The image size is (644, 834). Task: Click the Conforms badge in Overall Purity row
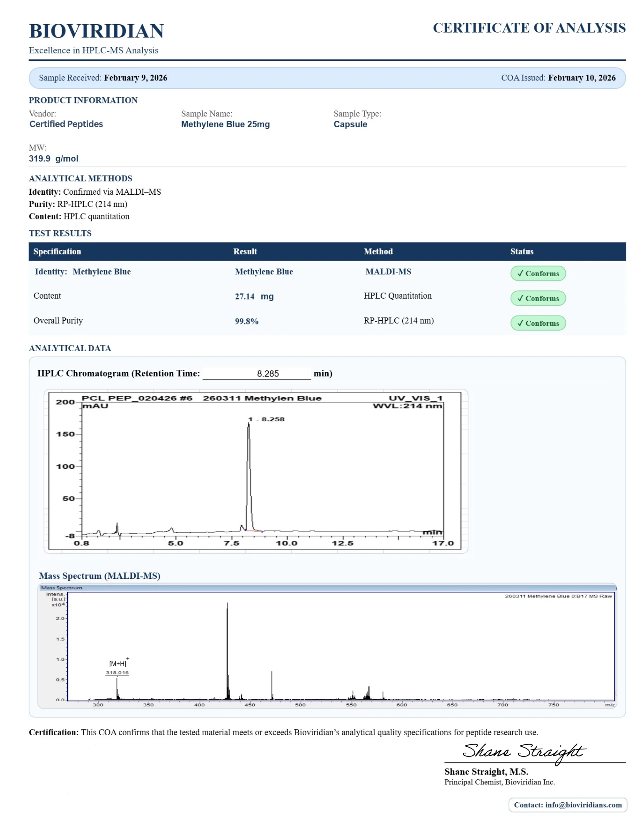(538, 323)
